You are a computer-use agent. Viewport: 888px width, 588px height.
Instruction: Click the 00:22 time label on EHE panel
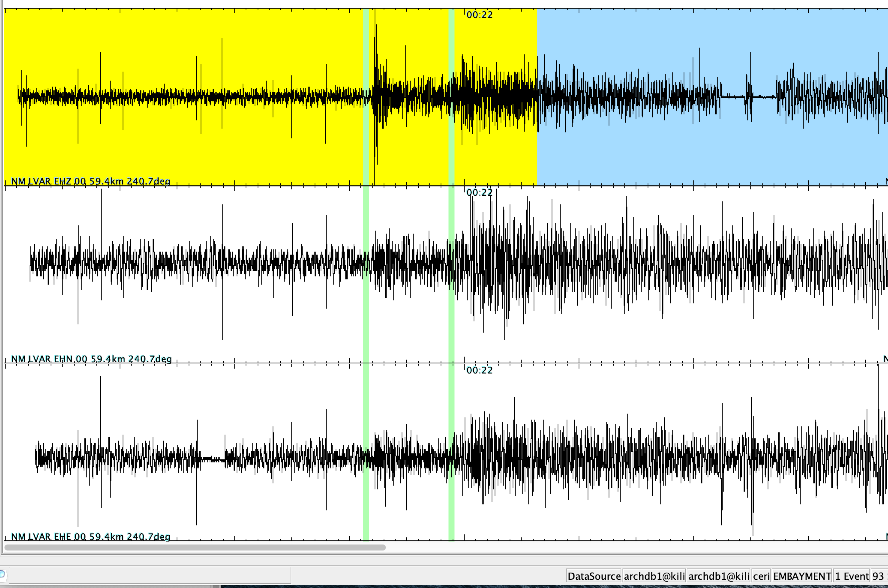pos(479,370)
